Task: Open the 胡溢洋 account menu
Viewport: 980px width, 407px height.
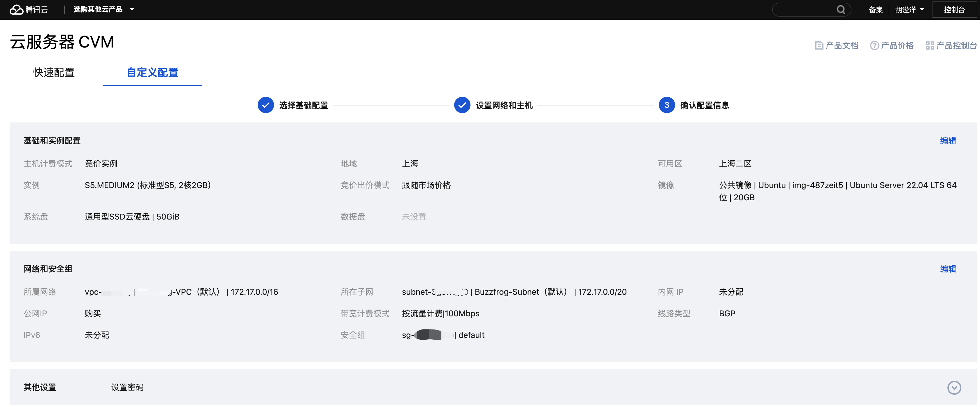Action: pyautogui.click(x=909, y=10)
